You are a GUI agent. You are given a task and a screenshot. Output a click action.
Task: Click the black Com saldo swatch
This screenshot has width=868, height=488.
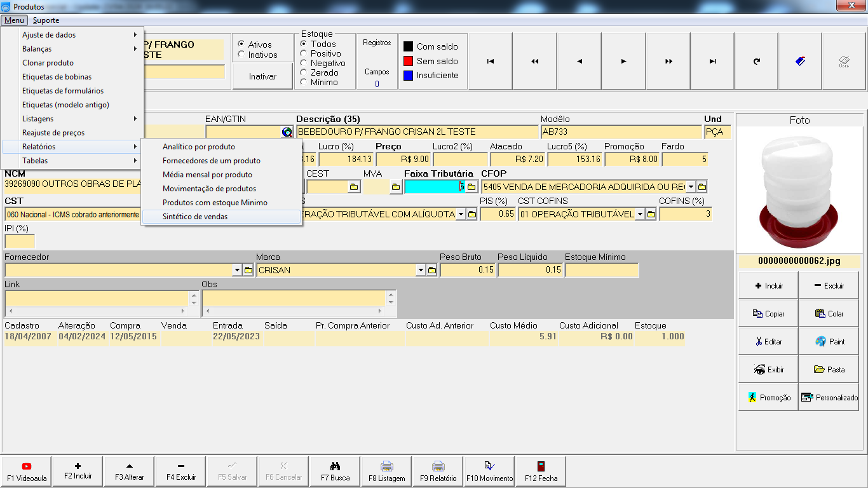409,46
